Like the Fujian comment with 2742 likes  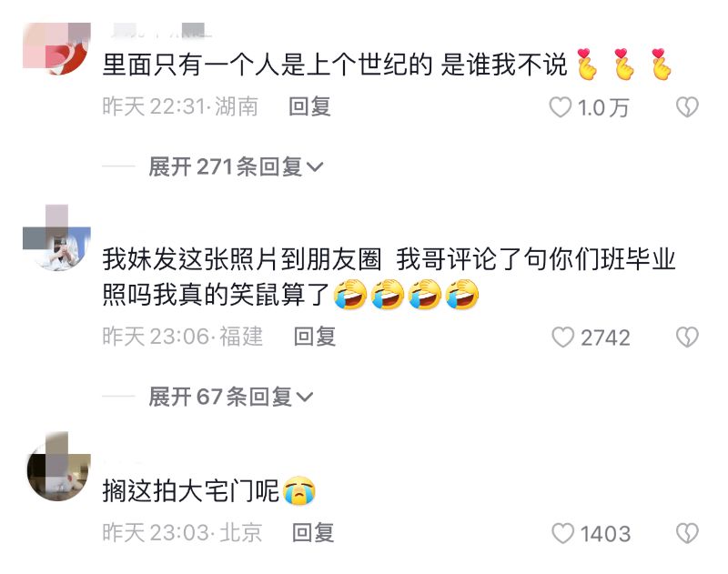562,337
